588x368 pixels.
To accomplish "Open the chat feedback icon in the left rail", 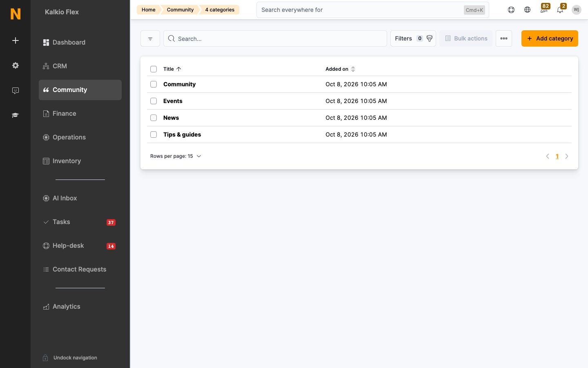I will tap(16, 90).
